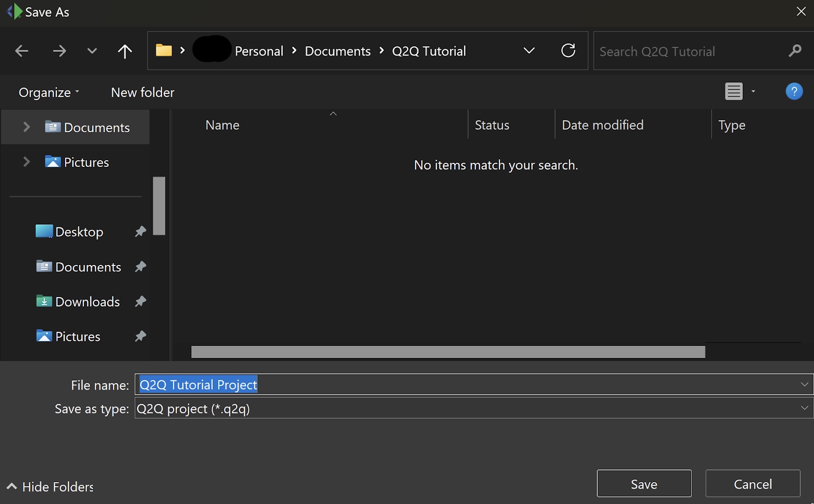Select Personal in the address breadcrumb
The height and width of the screenshot is (504, 814).
point(259,51)
